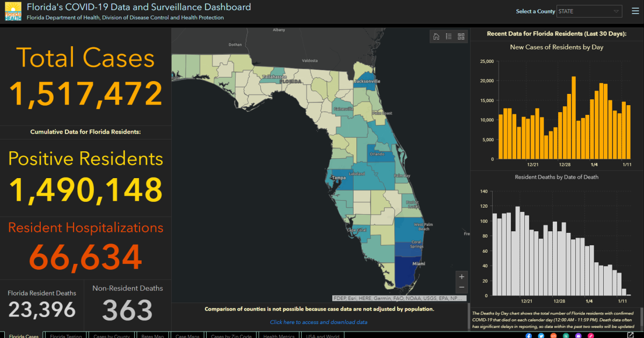
Task: Open the Health Metrics tab
Action: pyautogui.click(x=279, y=336)
